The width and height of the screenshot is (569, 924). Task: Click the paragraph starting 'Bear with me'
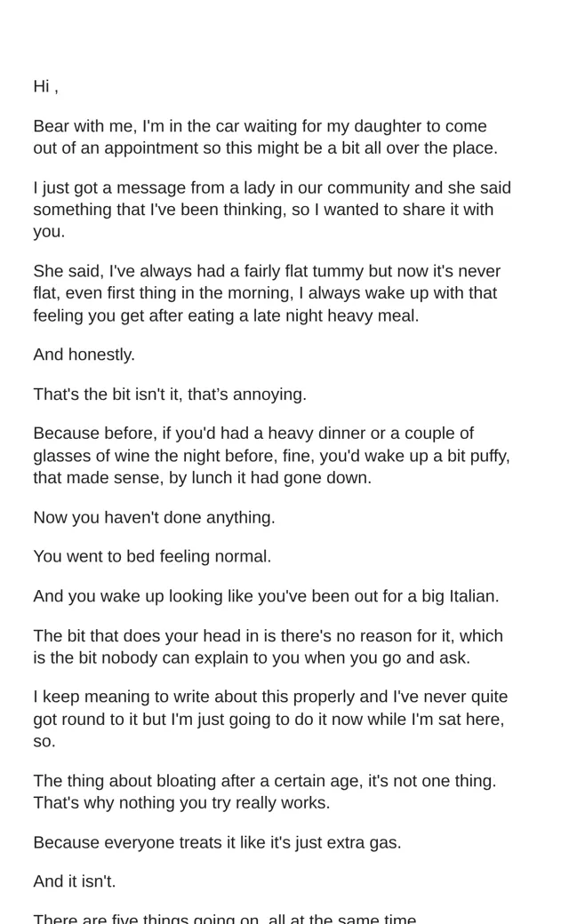point(265,137)
